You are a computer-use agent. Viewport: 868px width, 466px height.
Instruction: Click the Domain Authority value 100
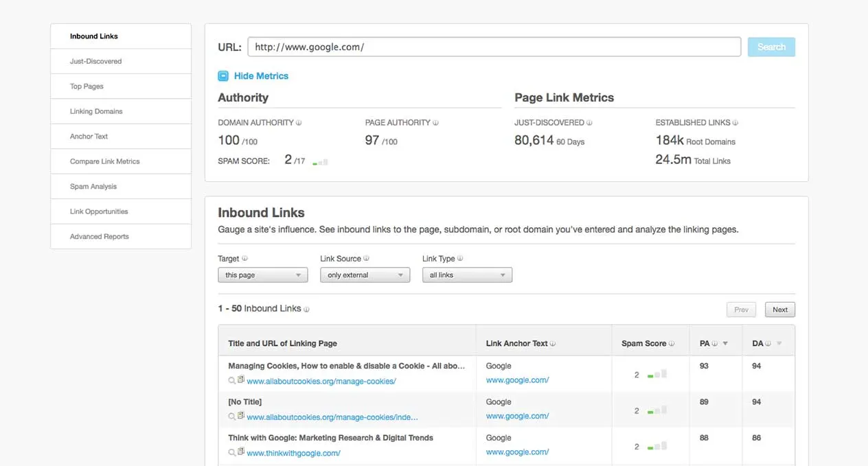click(228, 140)
